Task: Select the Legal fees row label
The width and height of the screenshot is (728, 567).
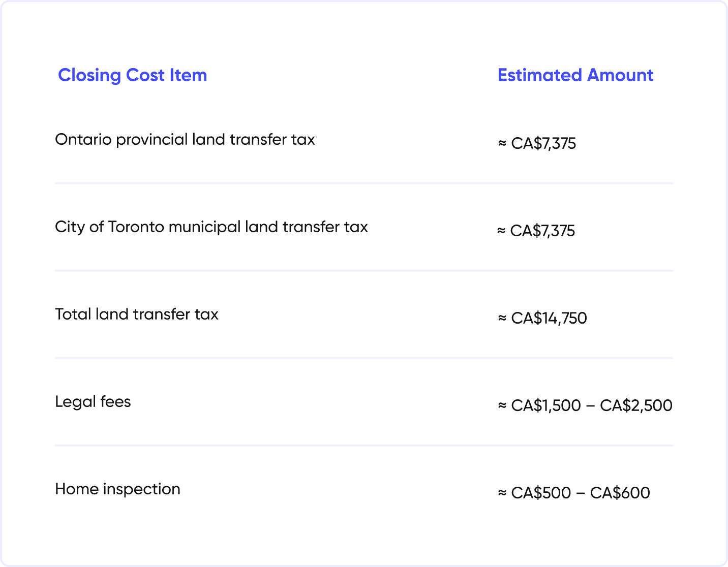Action: tap(93, 402)
